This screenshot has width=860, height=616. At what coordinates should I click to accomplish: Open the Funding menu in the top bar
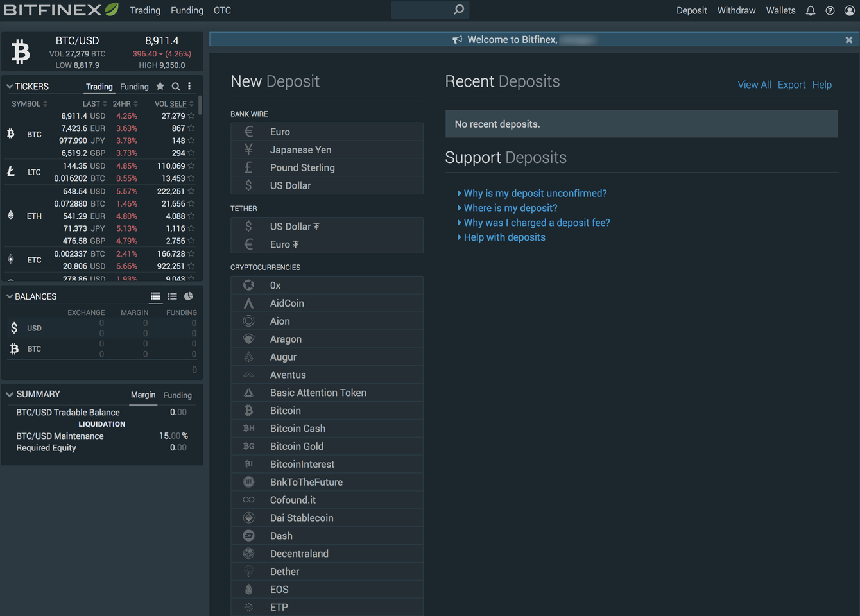pyautogui.click(x=187, y=10)
